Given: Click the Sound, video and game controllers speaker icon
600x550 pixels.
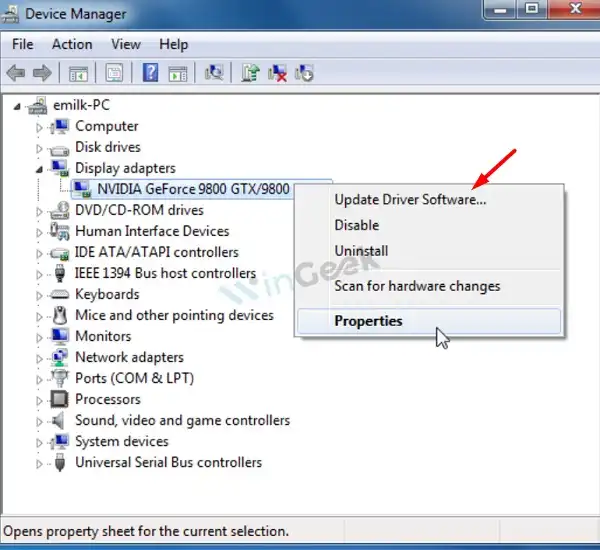Looking at the screenshot, I should (x=58, y=421).
